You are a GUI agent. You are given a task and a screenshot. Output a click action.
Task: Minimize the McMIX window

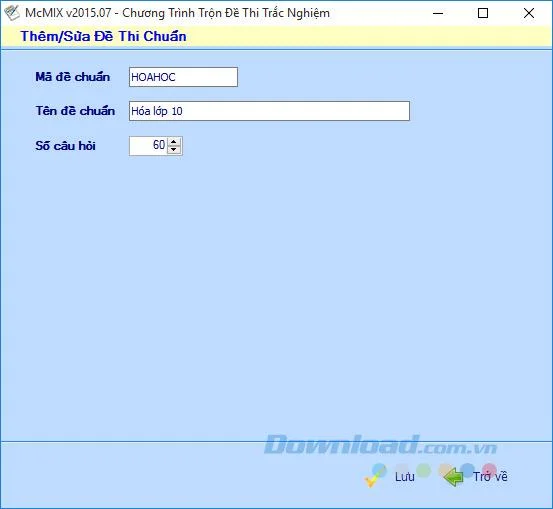(x=438, y=13)
